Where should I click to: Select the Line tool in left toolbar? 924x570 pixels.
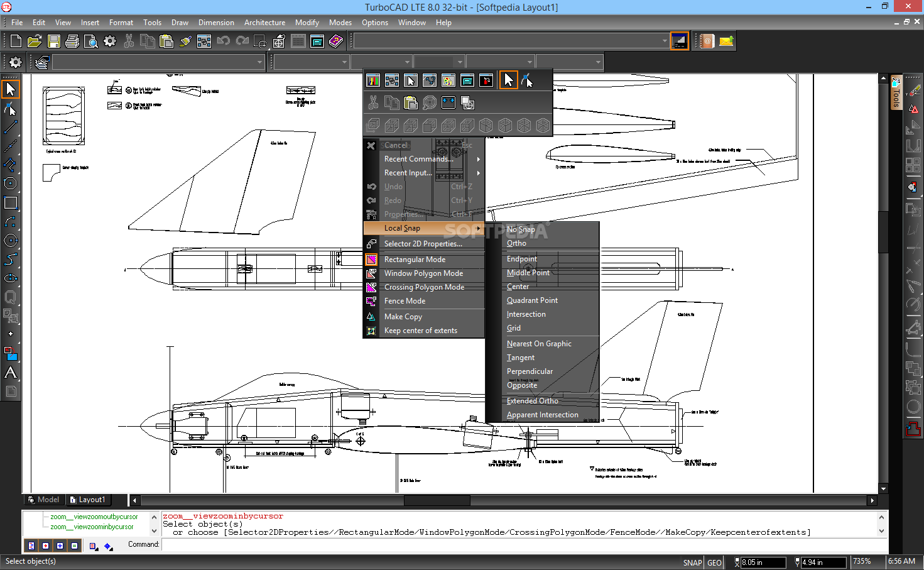click(x=11, y=127)
